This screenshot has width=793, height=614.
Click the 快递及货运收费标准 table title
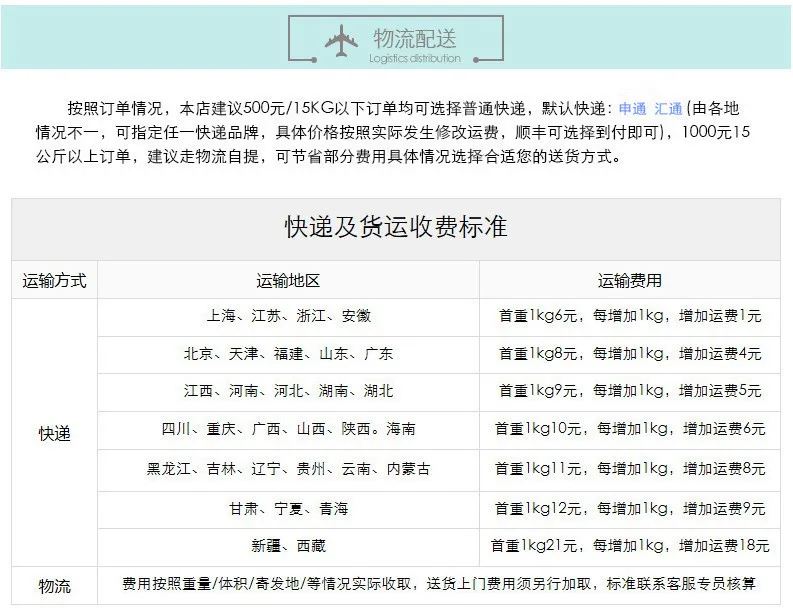[x=395, y=227]
